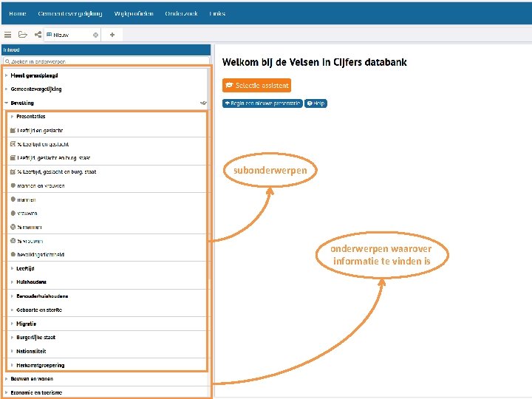
Task: Collapse the Bevolking tree item
Action: pos(6,103)
